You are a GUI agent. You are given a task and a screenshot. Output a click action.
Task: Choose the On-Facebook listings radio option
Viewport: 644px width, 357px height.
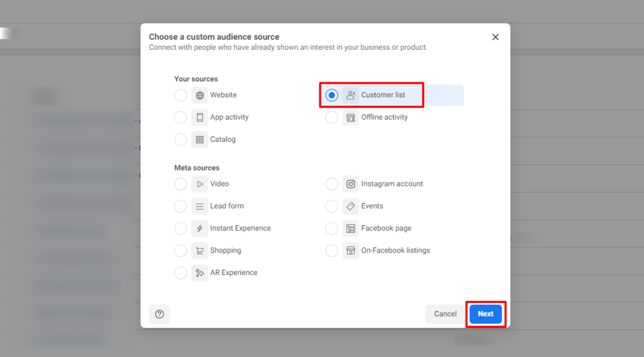click(332, 251)
